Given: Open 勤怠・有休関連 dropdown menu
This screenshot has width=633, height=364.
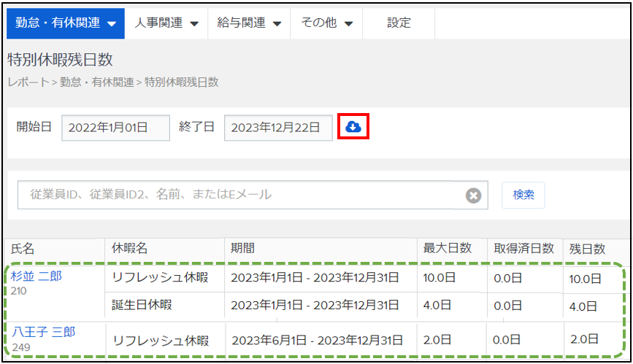Looking at the screenshot, I should [x=66, y=23].
